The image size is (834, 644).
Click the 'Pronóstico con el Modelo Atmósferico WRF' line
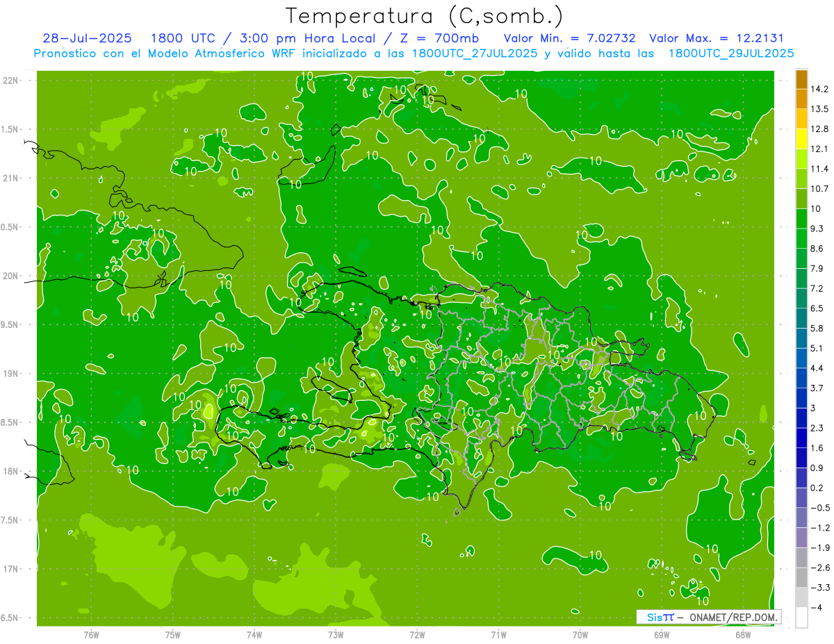(165, 53)
